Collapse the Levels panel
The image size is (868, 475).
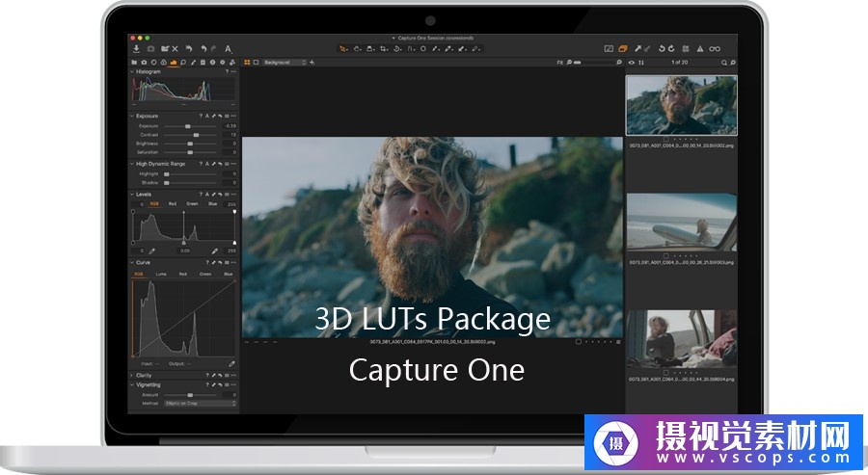click(132, 194)
